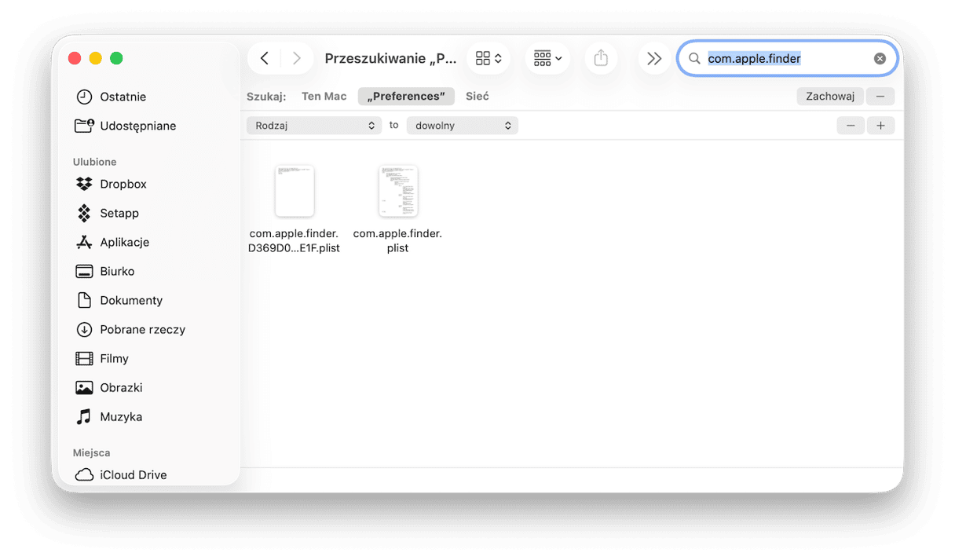This screenshot has width=955, height=560.
Task: Click the Obrazki picture icon
Action: coord(84,387)
